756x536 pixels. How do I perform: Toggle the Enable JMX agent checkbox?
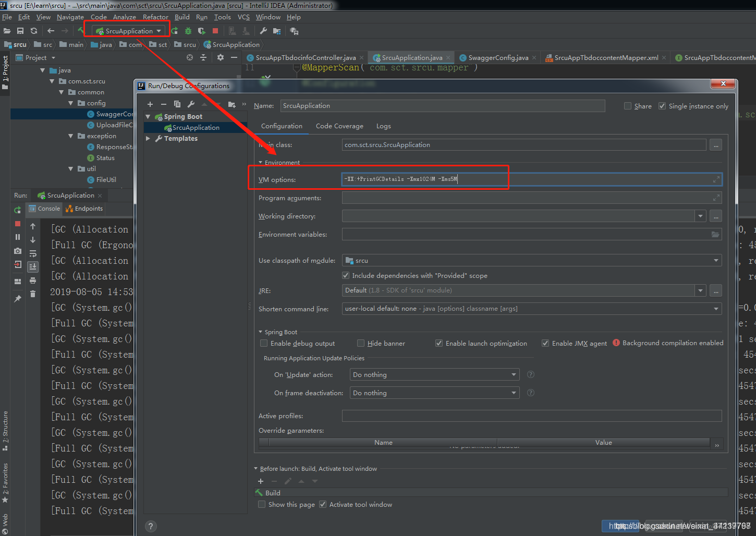[x=545, y=343]
